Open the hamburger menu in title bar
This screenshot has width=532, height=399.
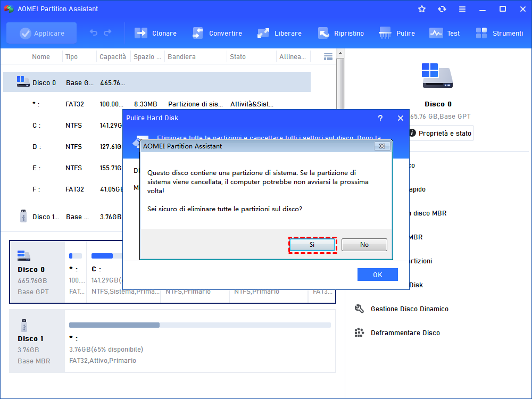pos(462,9)
